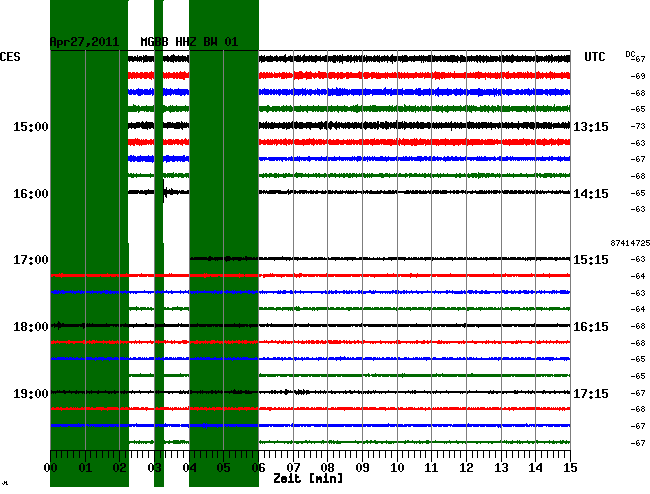Click the 15:15 UTC time label
650x494 pixels.
pyautogui.click(x=591, y=260)
